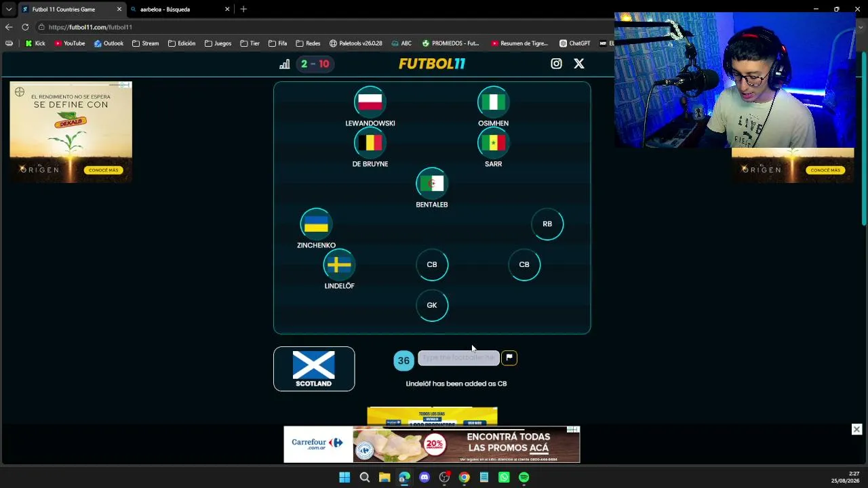The image size is (868, 488).
Task: Open the ChatGPT bookmark
Action: pyautogui.click(x=574, y=43)
